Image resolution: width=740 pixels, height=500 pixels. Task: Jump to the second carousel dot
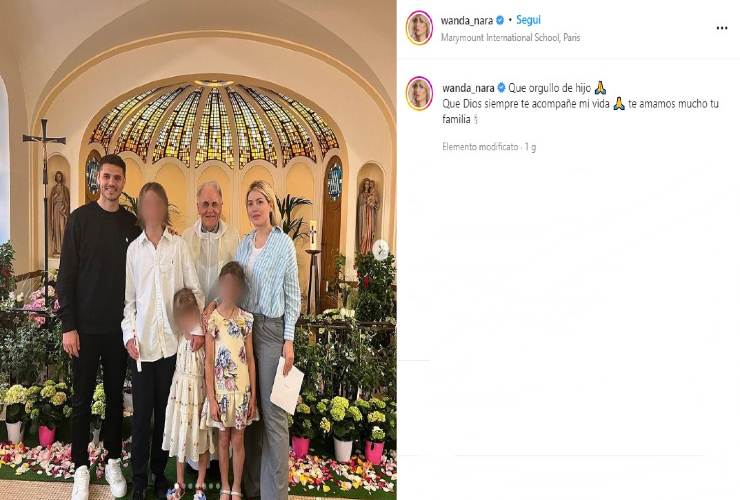(x=183, y=486)
